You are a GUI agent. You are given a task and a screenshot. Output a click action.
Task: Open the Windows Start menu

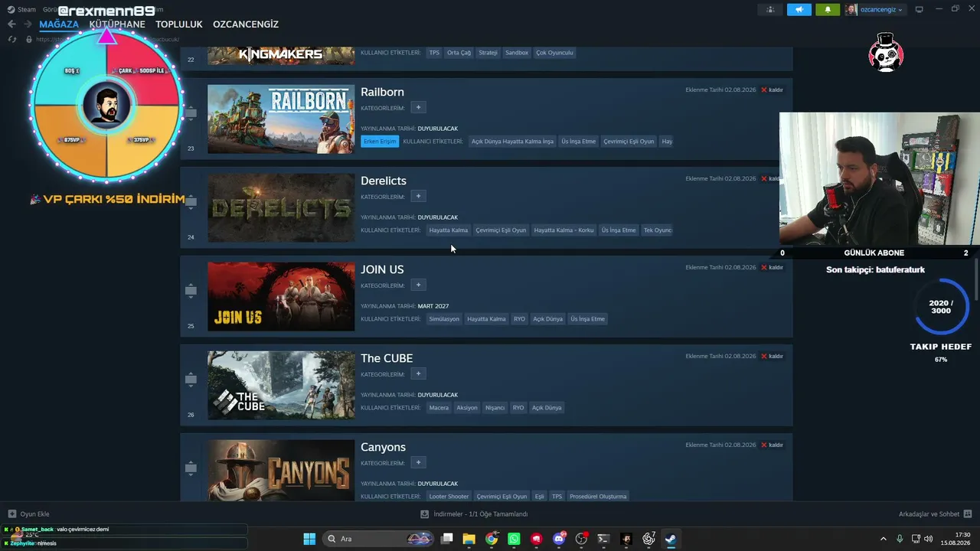tap(309, 539)
